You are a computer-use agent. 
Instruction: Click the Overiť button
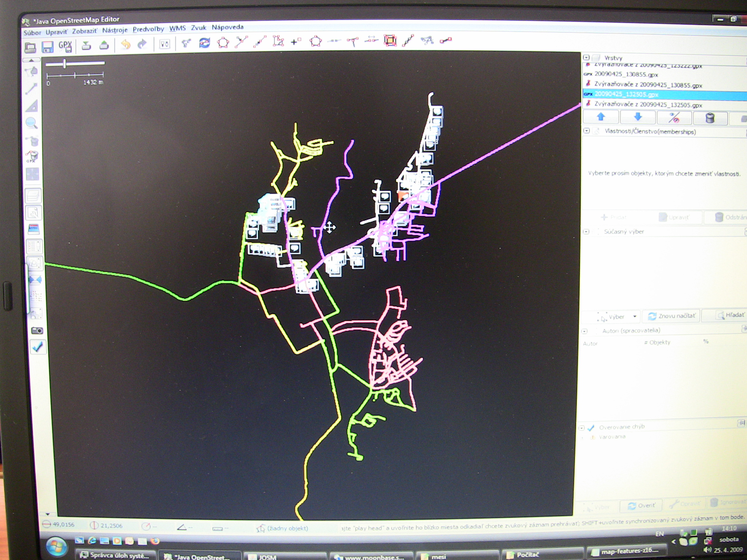click(642, 505)
